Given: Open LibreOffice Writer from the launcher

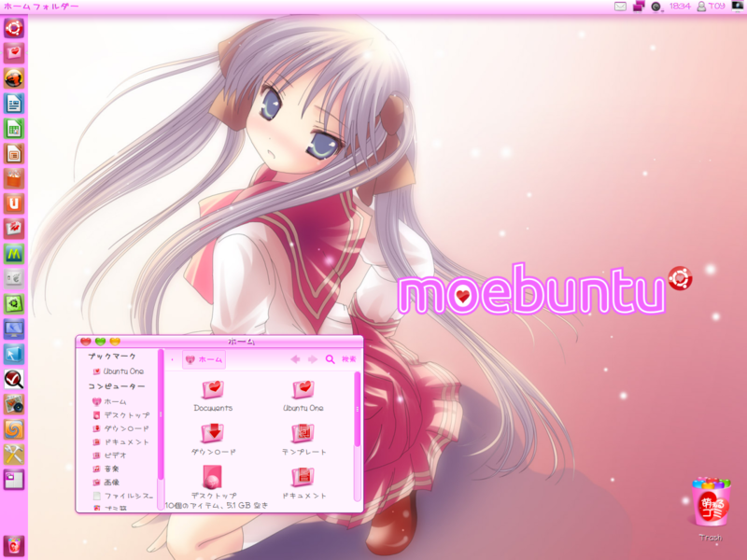Looking at the screenshot, I should [14, 104].
